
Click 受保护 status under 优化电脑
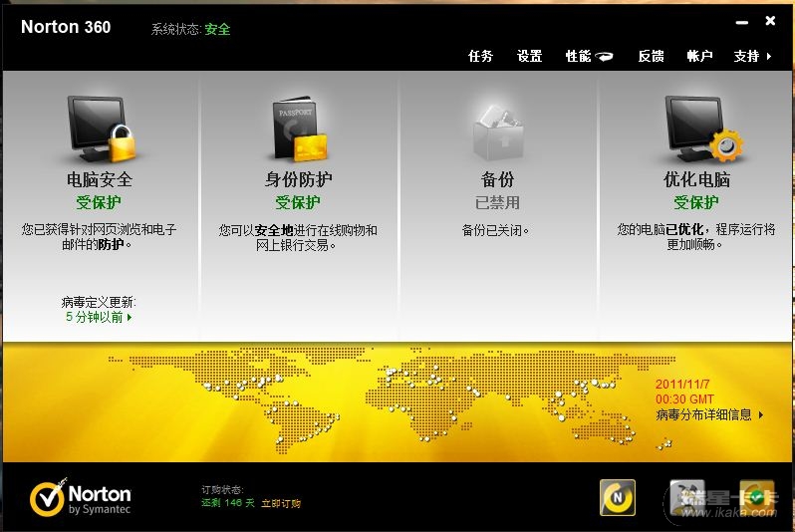(696, 203)
